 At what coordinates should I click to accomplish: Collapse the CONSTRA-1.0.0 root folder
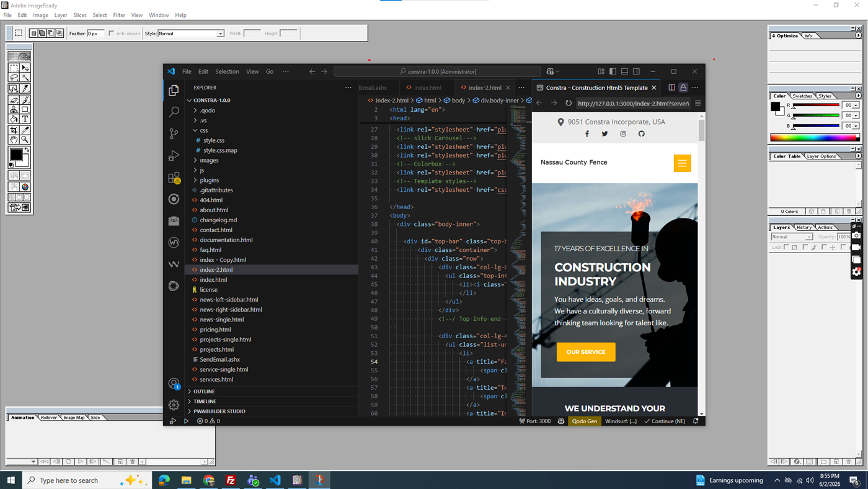pyautogui.click(x=190, y=101)
